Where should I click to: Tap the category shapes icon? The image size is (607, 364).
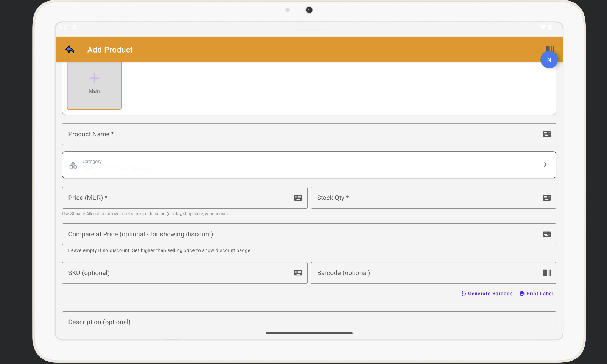(x=73, y=165)
